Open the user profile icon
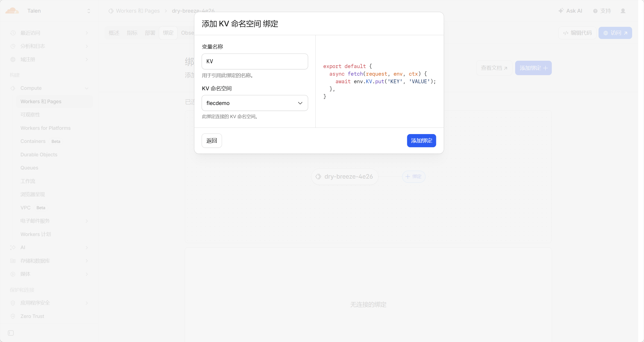This screenshot has height=342, width=644. click(x=623, y=11)
